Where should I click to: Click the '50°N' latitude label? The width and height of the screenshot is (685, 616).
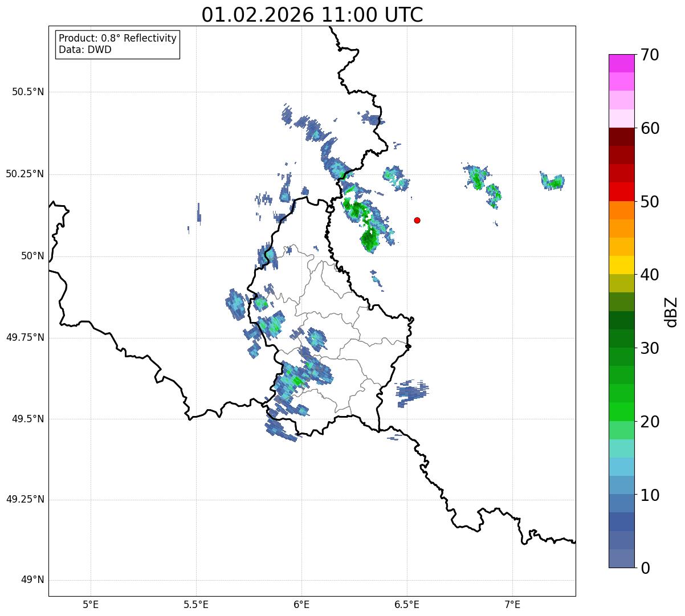click(x=32, y=256)
